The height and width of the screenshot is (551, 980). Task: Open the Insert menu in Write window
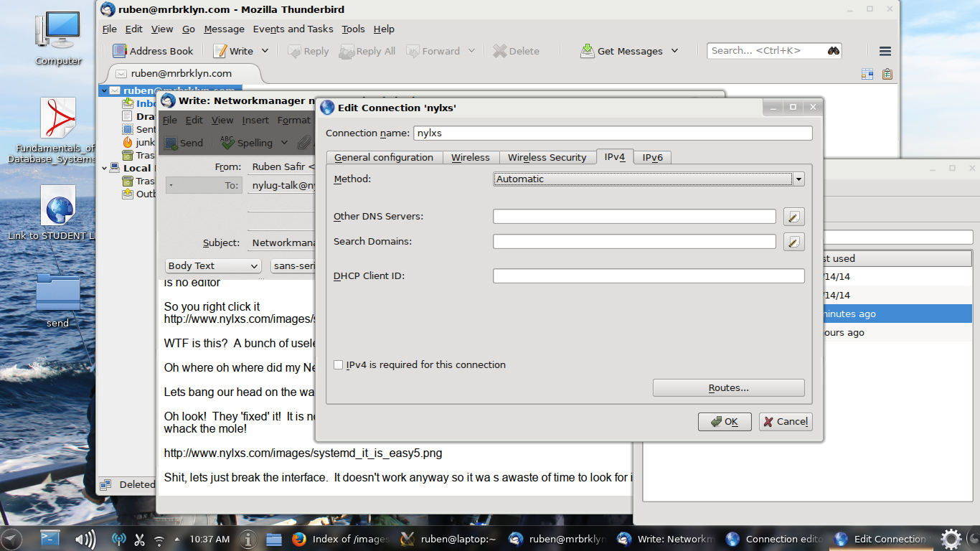pos(255,120)
